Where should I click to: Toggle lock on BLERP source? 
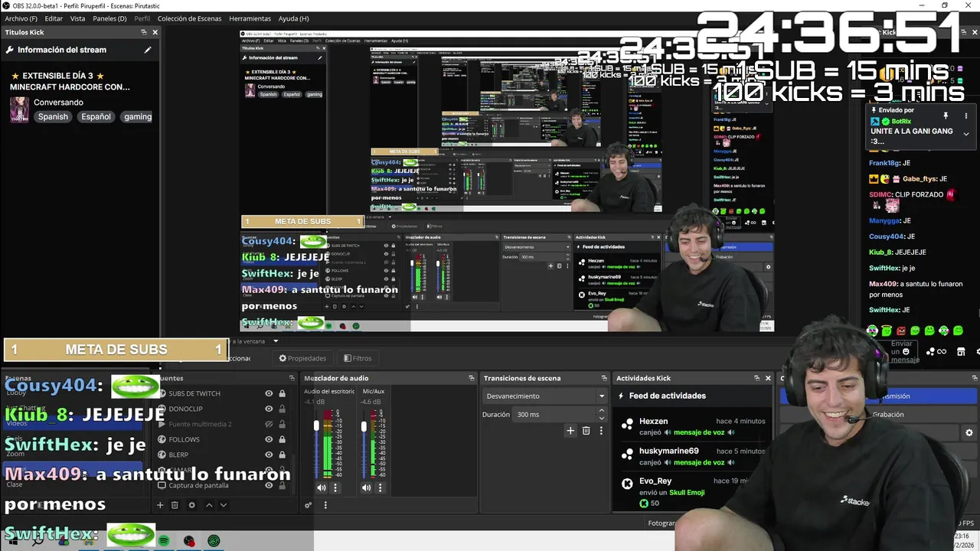tap(282, 455)
